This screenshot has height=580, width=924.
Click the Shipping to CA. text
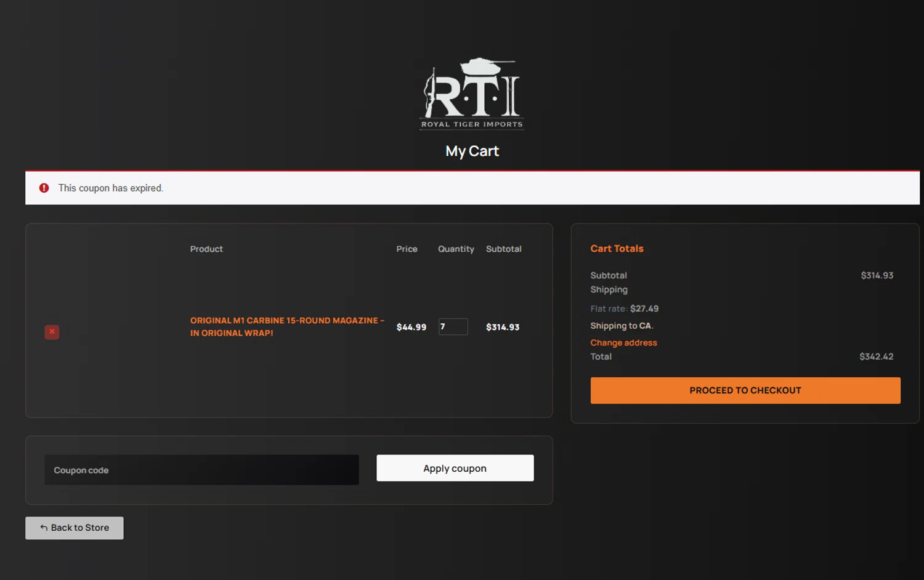point(622,326)
